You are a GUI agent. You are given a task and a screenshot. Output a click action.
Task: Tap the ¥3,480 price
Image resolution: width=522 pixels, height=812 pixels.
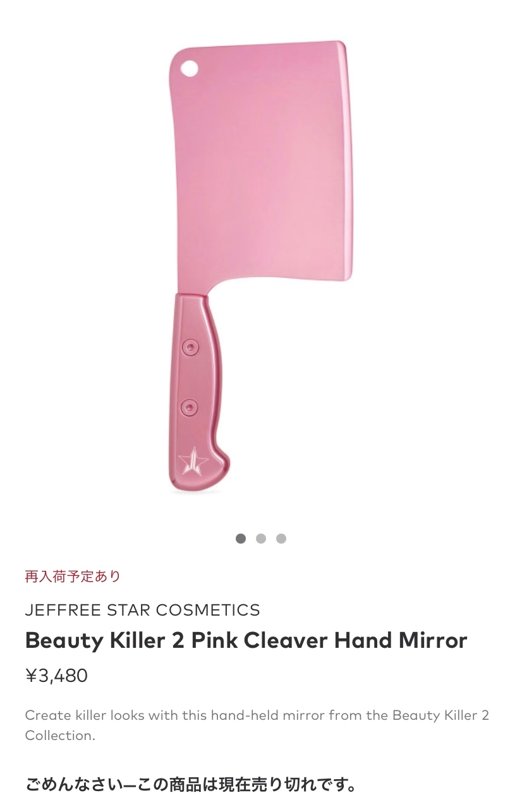pos(56,676)
